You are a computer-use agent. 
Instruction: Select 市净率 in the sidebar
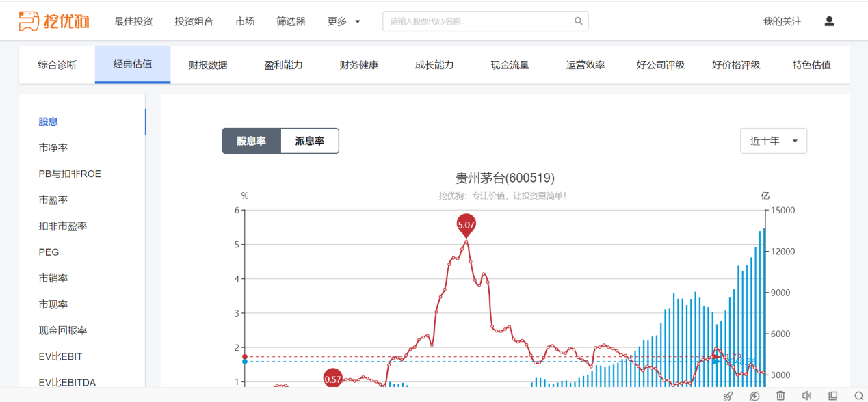[53, 148]
